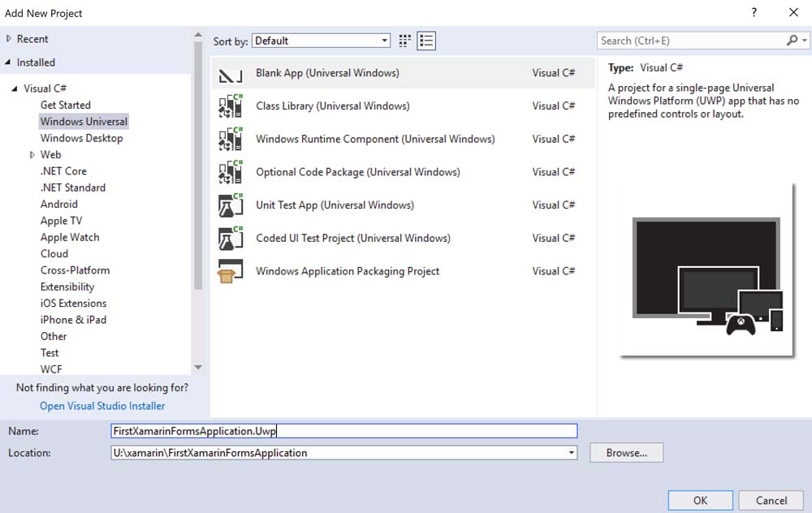Select Windows Desktop category
The height and width of the screenshot is (513, 812).
(81, 138)
